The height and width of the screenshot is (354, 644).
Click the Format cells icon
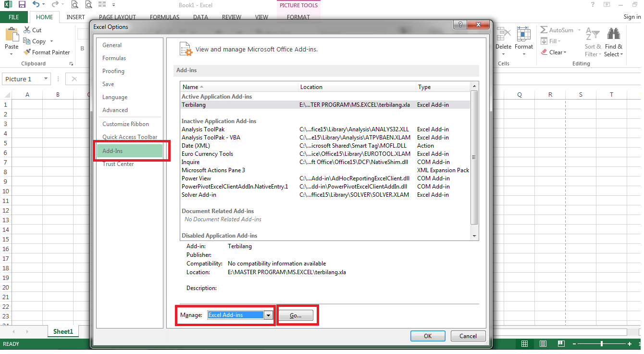coord(523,35)
